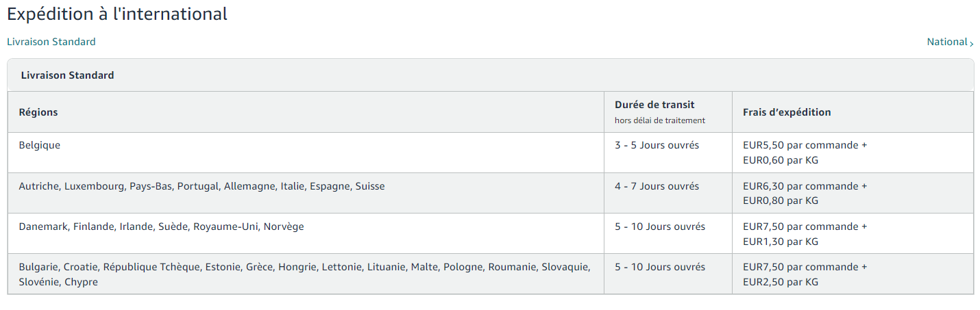The image size is (980, 310).
Task: Click the Régions column header
Action: click(38, 112)
